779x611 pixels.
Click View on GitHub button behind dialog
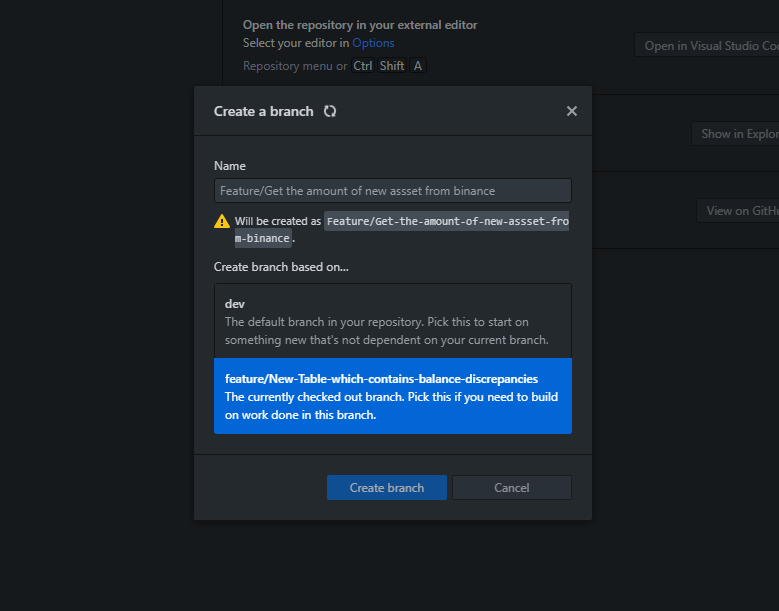point(738,211)
